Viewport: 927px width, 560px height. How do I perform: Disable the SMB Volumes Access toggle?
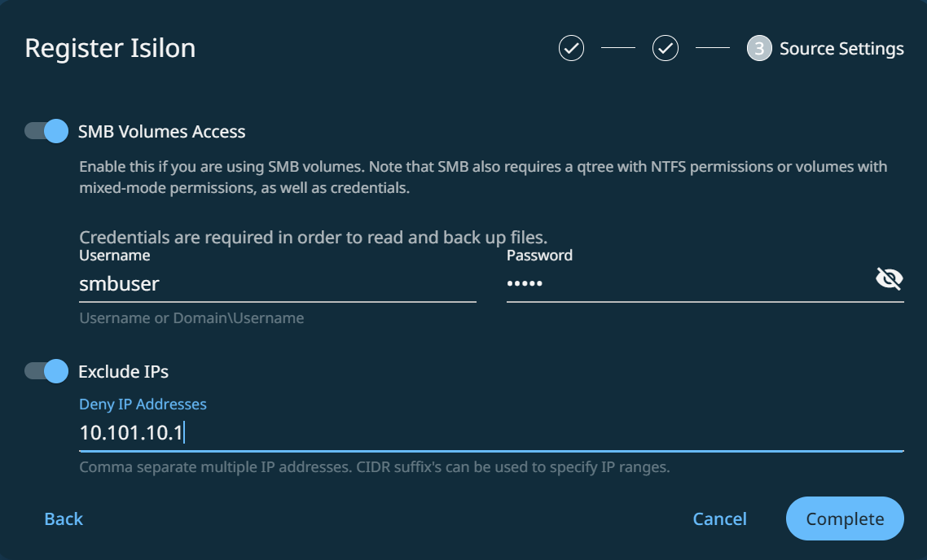pyautogui.click(x=46, y=131)
